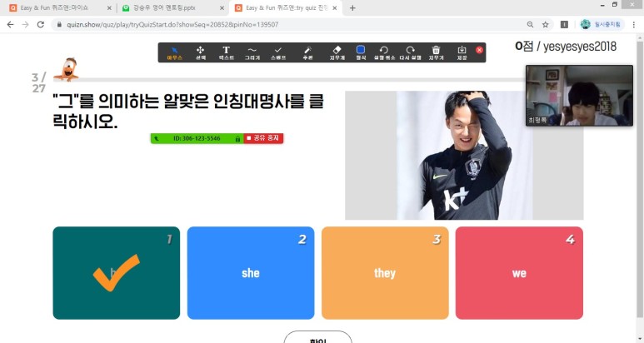
Task: Click the quizn.show address bar
Action: coord(287,25)
